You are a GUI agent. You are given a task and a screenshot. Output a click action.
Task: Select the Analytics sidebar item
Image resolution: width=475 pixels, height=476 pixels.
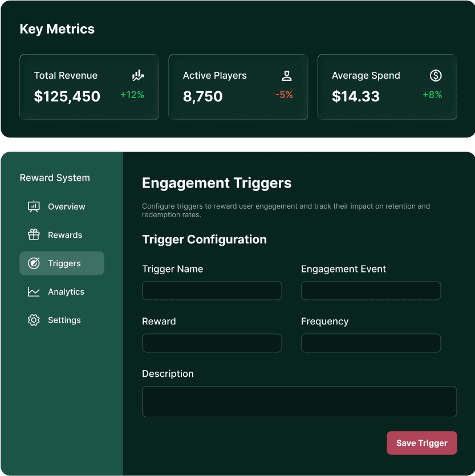(66, 292)
